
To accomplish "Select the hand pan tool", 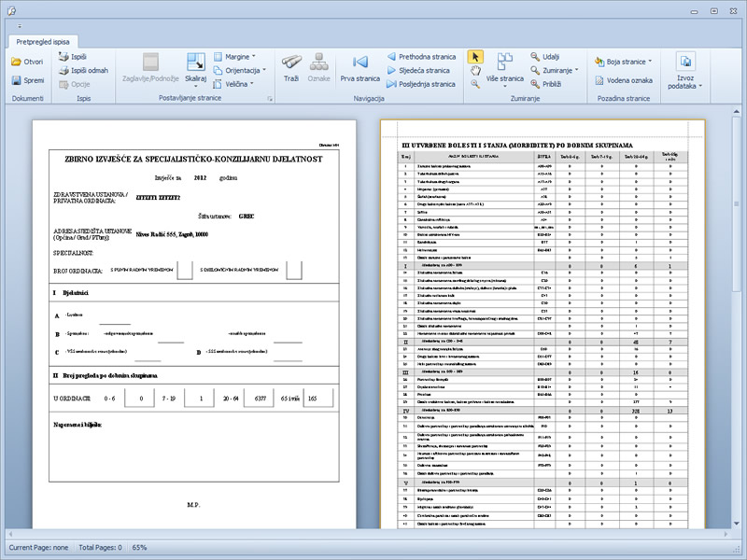I will (475, 72).
